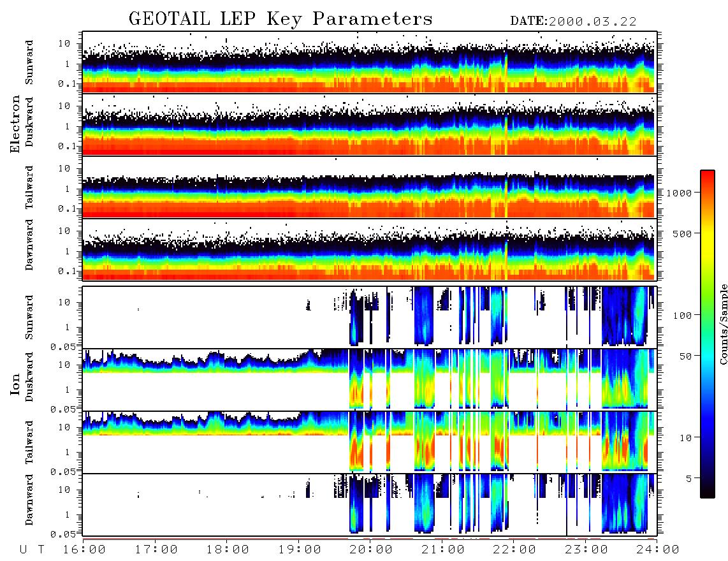This screenshot has height=561, width=728.
Task: Select the 21:00 time tick label
Action: tap(443, 550)
